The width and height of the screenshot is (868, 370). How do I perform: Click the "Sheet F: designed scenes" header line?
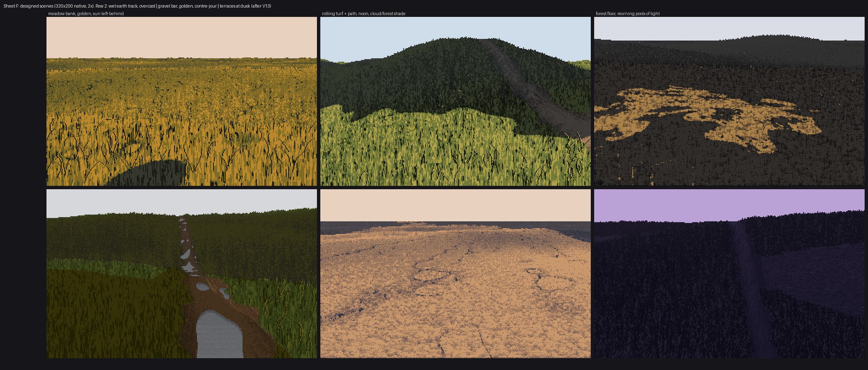pos(137,6)
